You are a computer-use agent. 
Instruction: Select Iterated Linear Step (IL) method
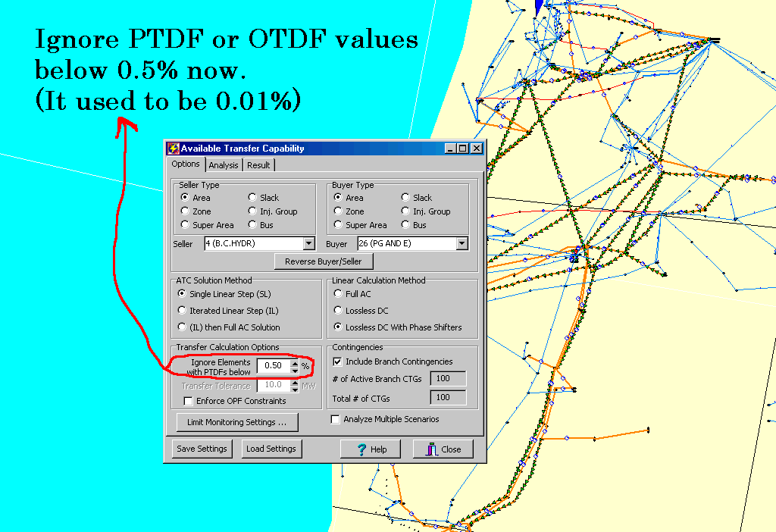182,311
